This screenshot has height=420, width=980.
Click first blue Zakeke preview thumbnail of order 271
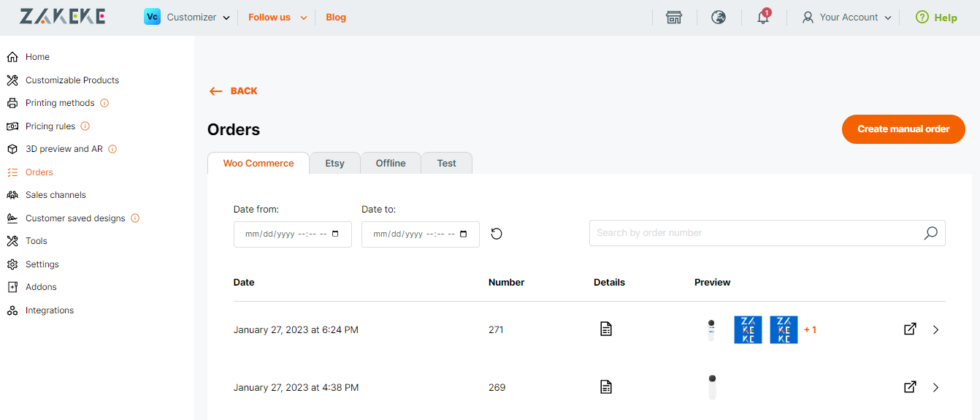(x=748, y=329)
